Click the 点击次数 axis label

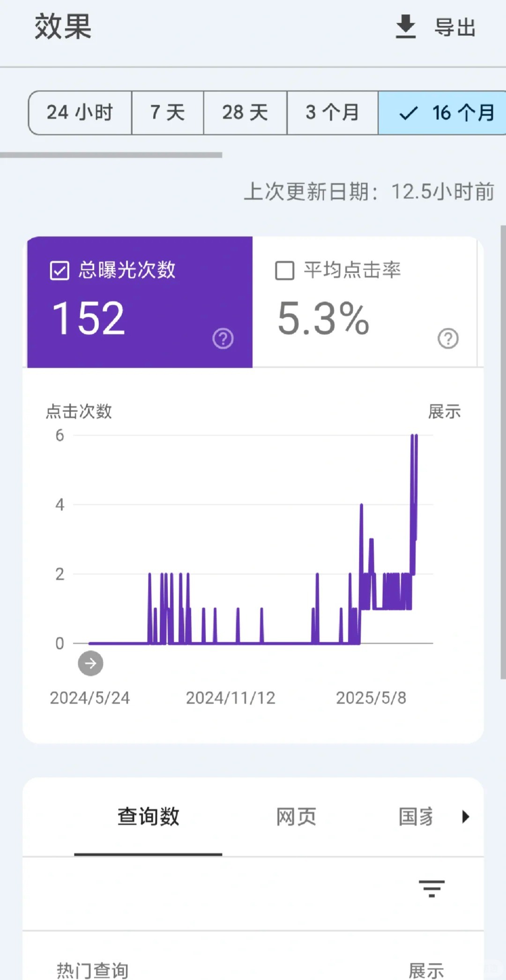click(79, 412)
